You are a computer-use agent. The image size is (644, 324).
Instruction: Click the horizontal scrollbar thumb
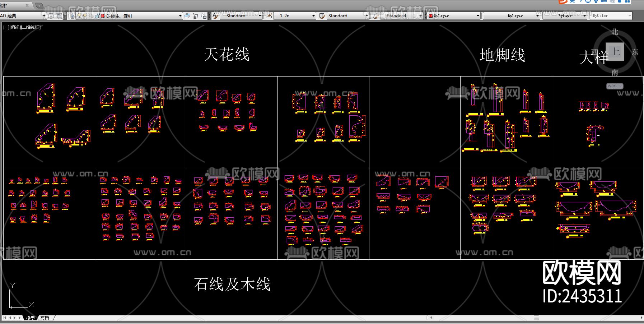(x=536, y=318)
